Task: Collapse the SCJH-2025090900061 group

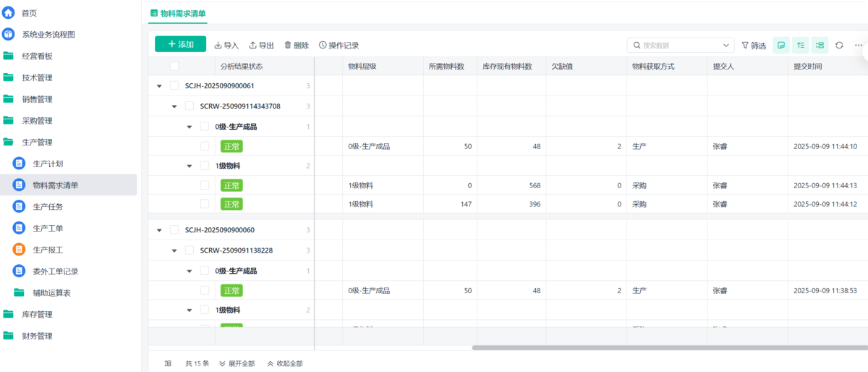Action: (x=159, y=86)
